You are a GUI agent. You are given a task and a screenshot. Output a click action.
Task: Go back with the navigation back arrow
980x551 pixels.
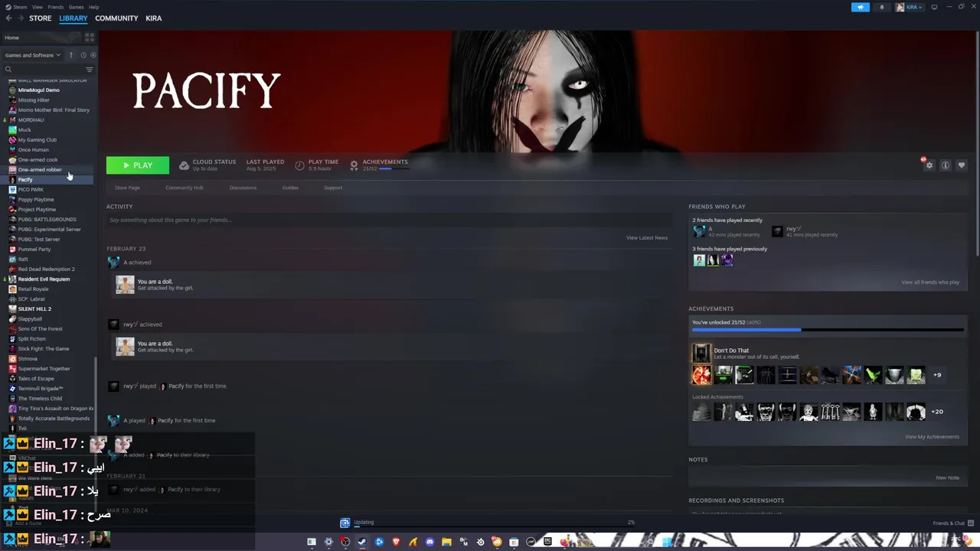click(x=8, y=18)
